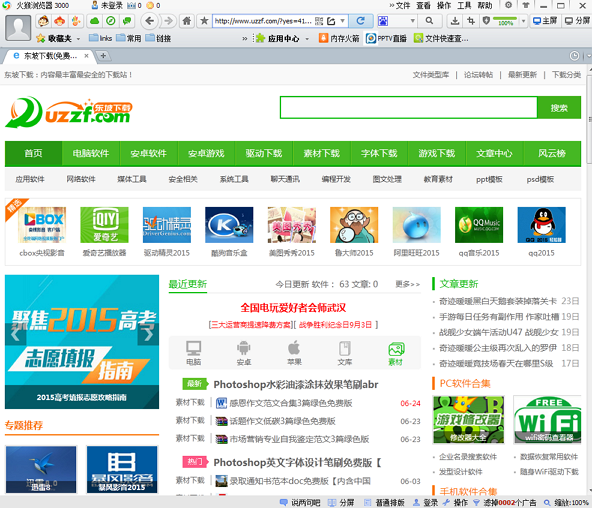The height and width of the screenshot is (508, 592).
Task: Go to 字体下载 navigation tab
Action: point(379,153)
